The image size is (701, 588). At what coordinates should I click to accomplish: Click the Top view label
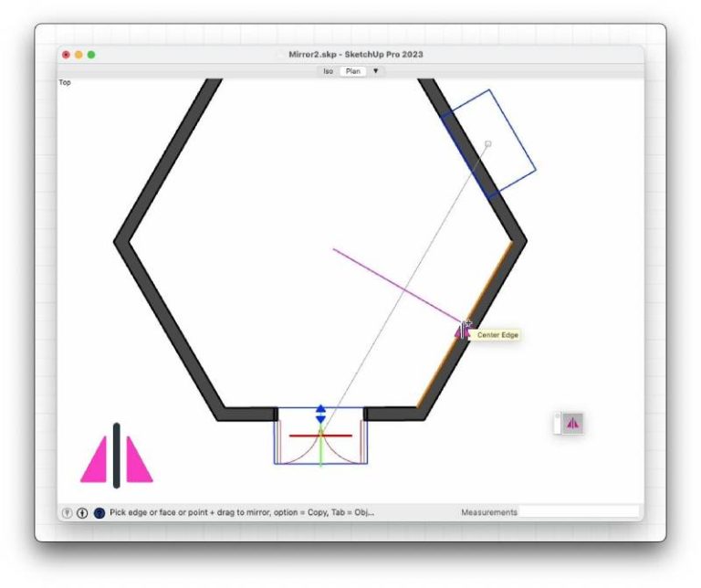click(65, 83)
